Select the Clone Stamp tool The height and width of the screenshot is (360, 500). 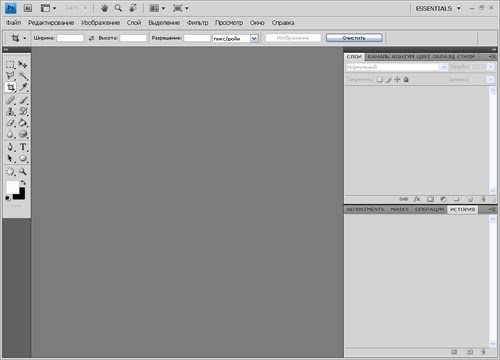pyautogui.click(x=11, y=111)
